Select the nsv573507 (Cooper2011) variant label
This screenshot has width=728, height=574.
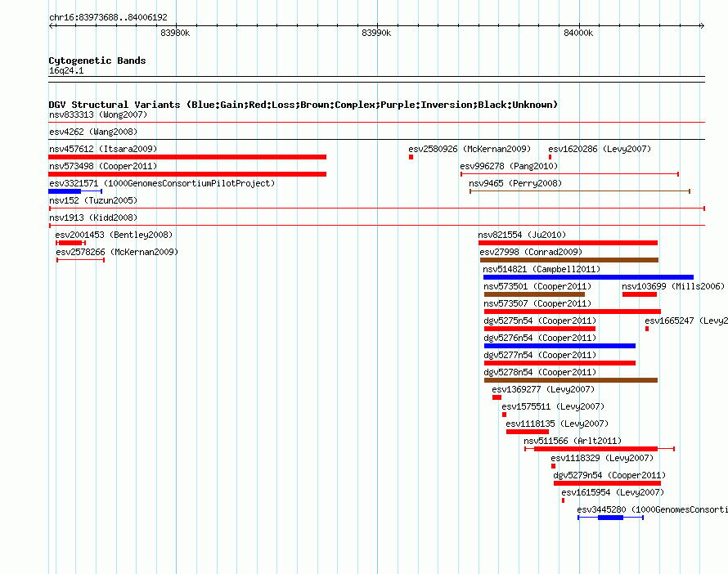click(x=537, y=303)
